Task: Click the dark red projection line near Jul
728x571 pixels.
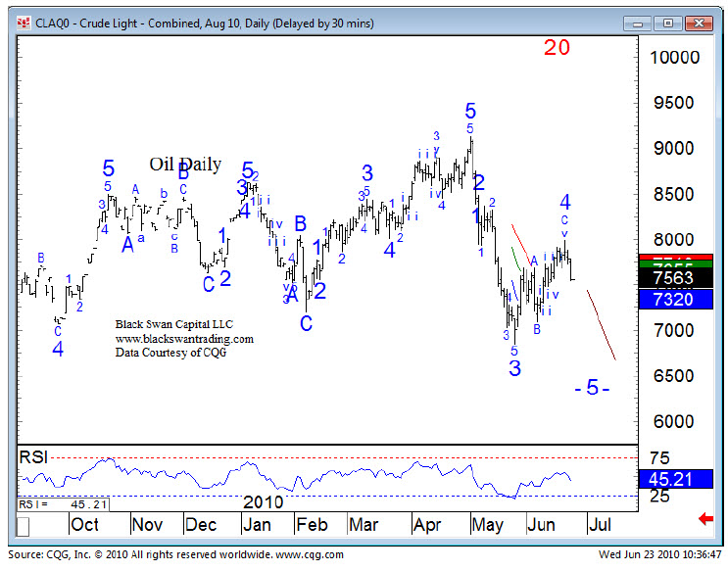Action: [602, 325]
